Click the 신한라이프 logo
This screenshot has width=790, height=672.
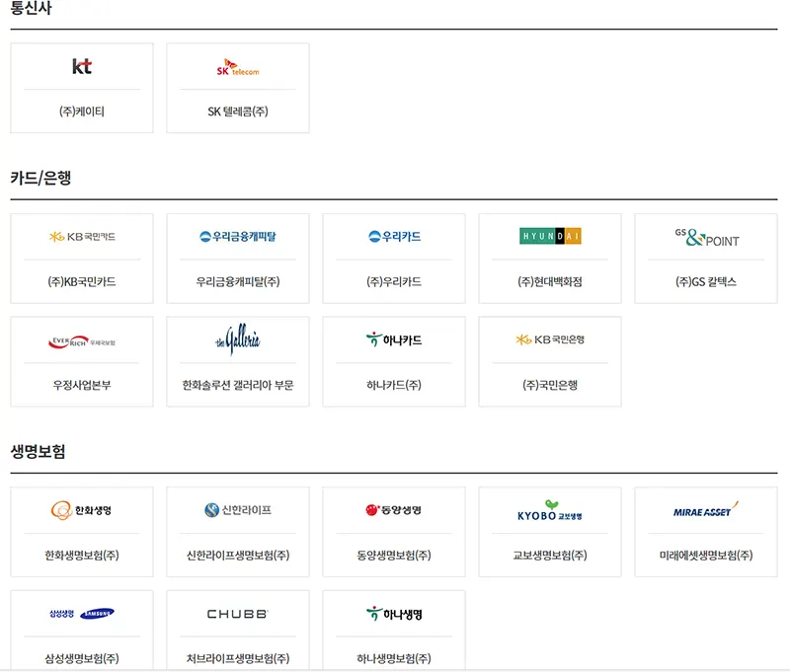click(x=238, y=510)
